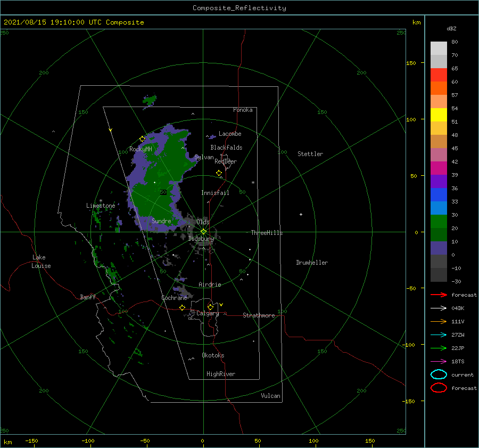Click the Lacombe town label
This screenshot has height=448, width=479.
tap(230, 134)
